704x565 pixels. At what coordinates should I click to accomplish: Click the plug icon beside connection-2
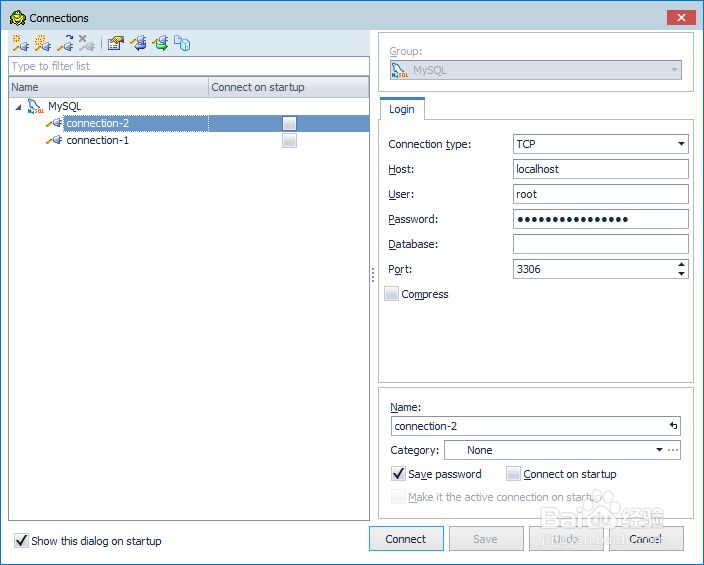[x=54, y=123]
